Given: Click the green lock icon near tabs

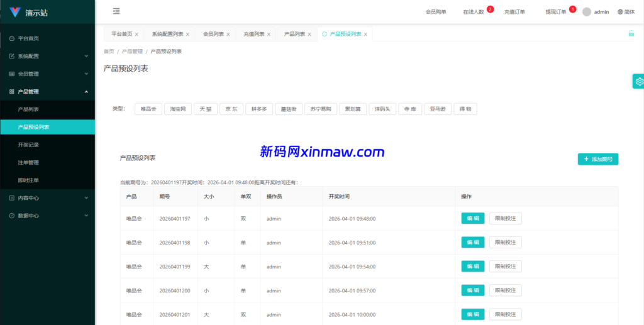Looking at the screenshot, I should point(631,34).
